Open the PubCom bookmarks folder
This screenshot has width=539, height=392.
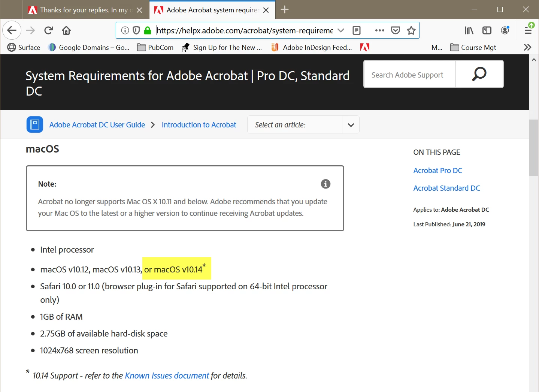(x=155, y=47)
